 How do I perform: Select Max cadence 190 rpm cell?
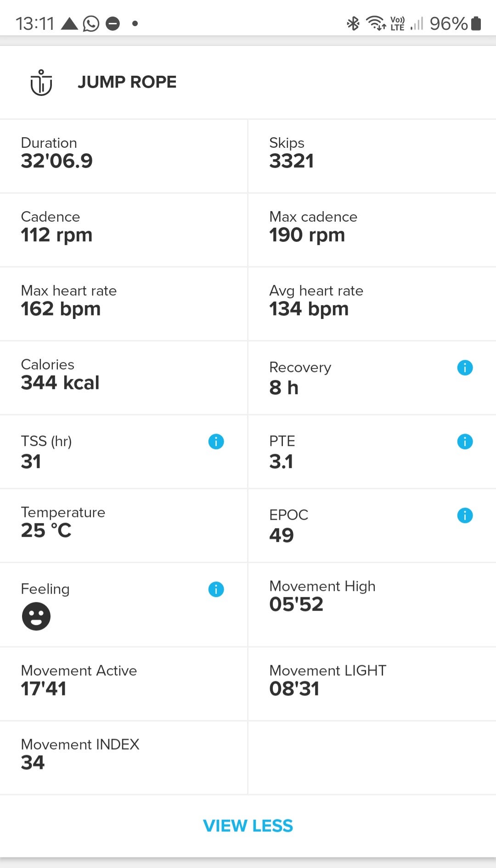(372, 230)
